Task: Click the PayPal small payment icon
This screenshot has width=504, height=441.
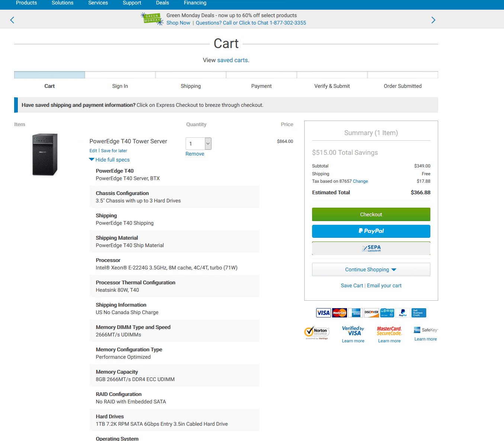Action: click(403, 313)
